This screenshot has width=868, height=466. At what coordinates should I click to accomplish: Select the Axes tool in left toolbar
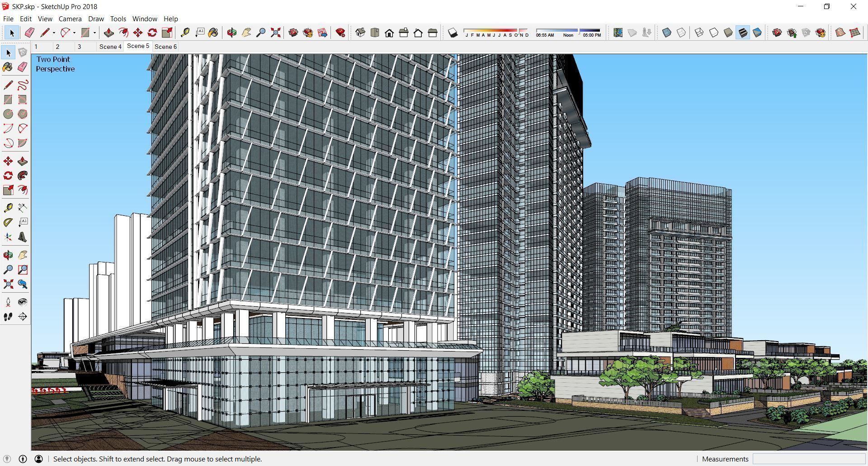pyautogui.click(x=8, y=237)
